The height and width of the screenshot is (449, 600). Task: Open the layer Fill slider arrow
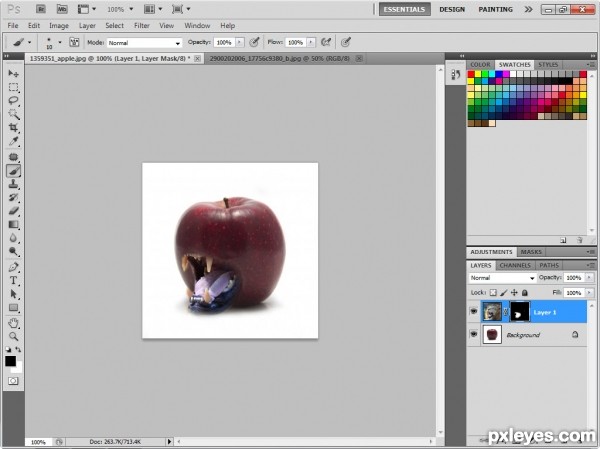[x=590, y=293]
